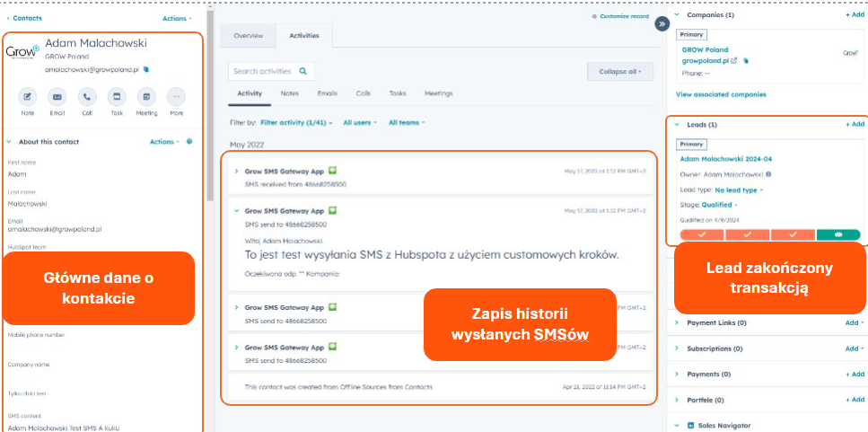The height and width of the screenshot is (432, 868).
Task: Expand the SMS received from 48668258500 activity
Action: 236,172
